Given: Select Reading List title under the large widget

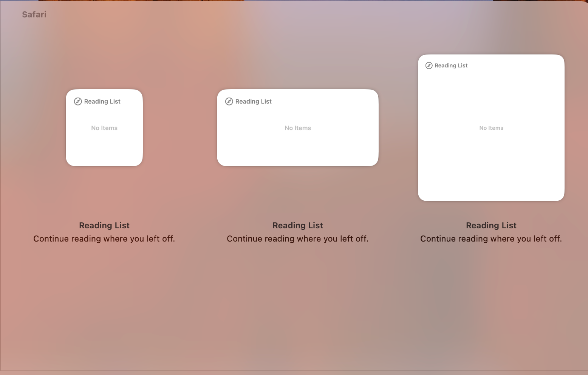Looking at the screenshot, I should [491, 225].
